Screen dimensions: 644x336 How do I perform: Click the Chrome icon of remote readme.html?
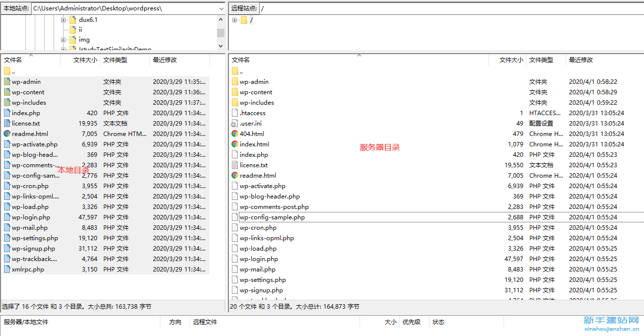(235, 175)
